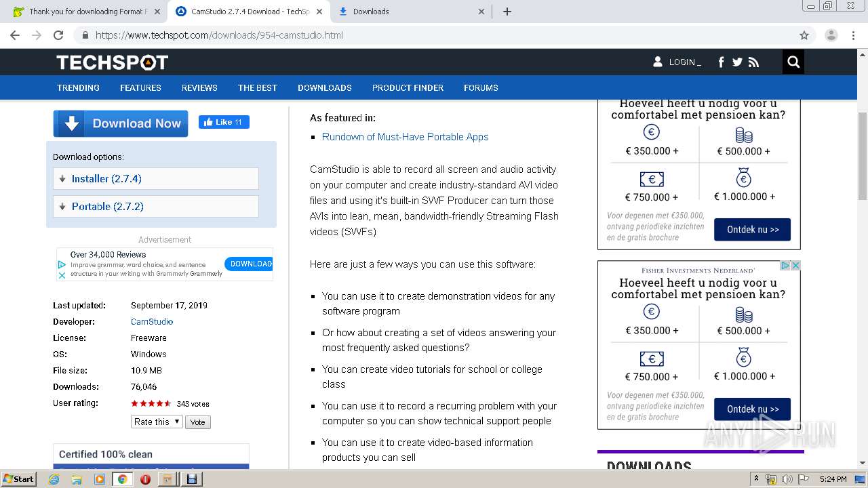Bookmark this page with star icon

coord(804,35)
